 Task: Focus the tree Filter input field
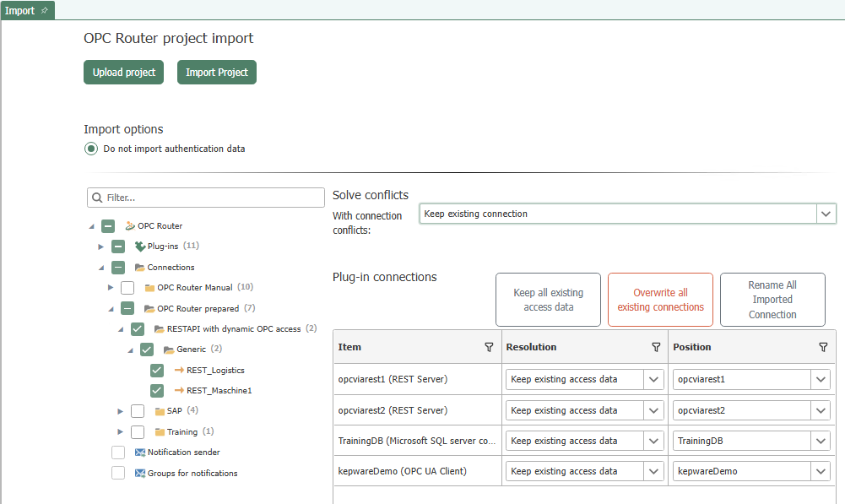coord(206,198)
